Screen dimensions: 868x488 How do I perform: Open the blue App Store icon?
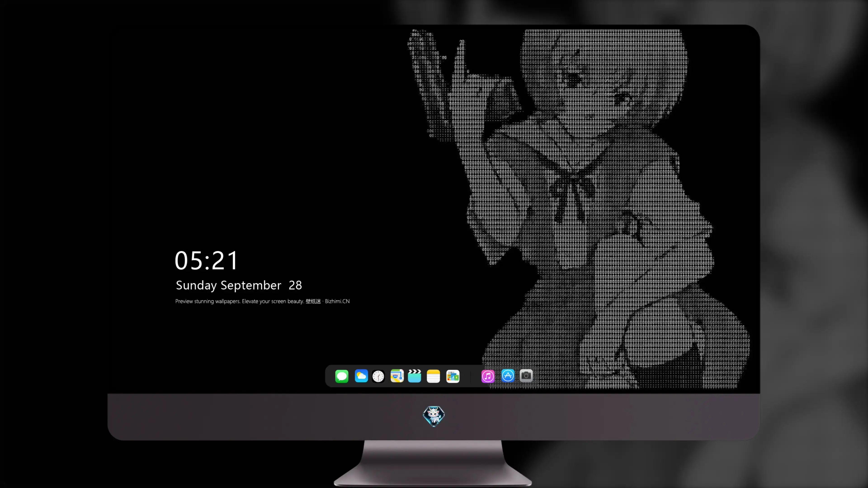(508, 375)
